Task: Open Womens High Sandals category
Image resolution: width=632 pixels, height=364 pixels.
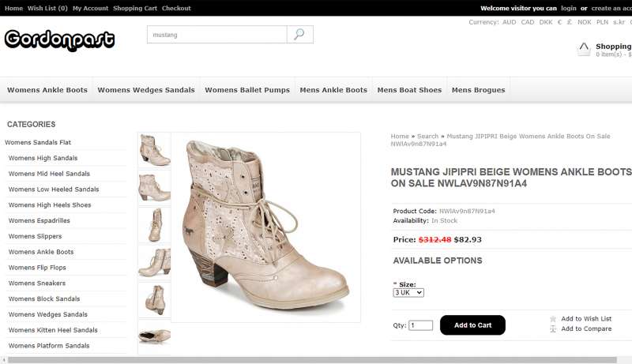Action: click(43, 158)
